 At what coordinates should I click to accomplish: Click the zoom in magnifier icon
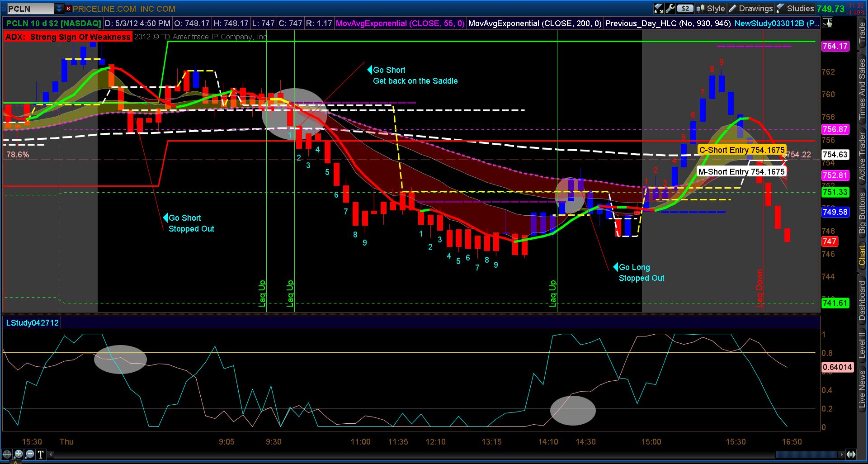(19, 455)
